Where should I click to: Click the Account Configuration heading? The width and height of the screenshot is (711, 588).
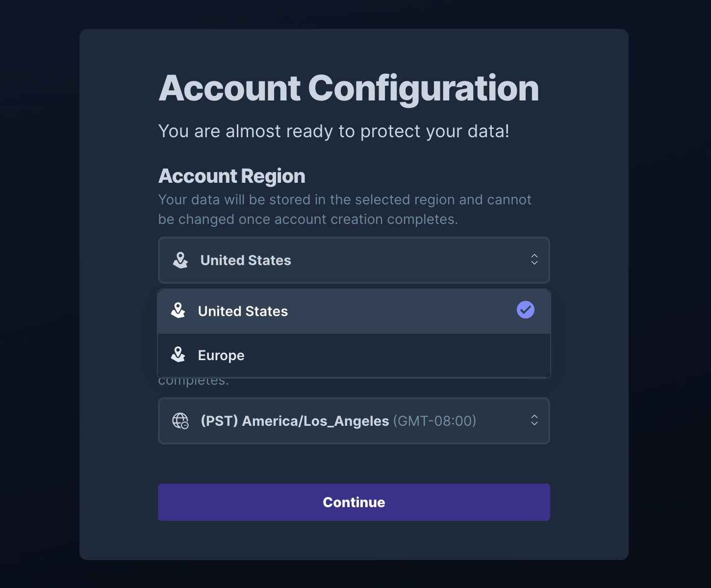click(x=349, y=89)
